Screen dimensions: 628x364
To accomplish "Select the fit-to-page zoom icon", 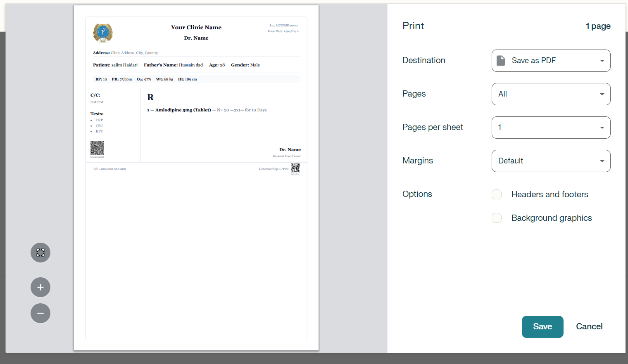I will point(40,253).
